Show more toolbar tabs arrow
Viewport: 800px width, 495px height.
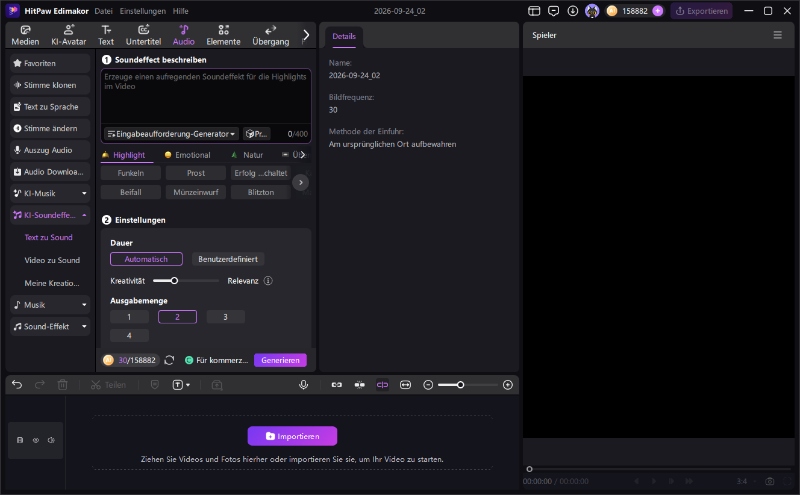click(x=306, y=35)
